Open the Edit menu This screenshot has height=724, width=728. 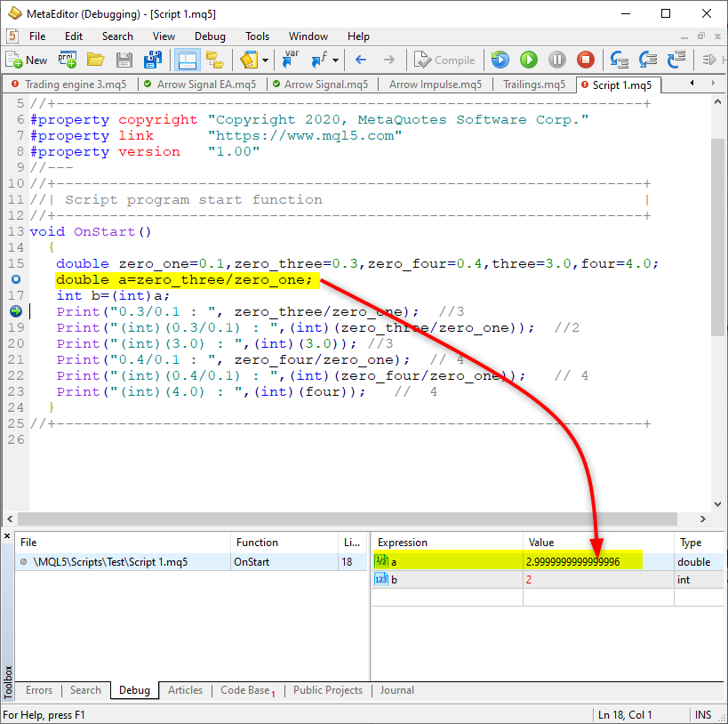[x=74, y=36]
